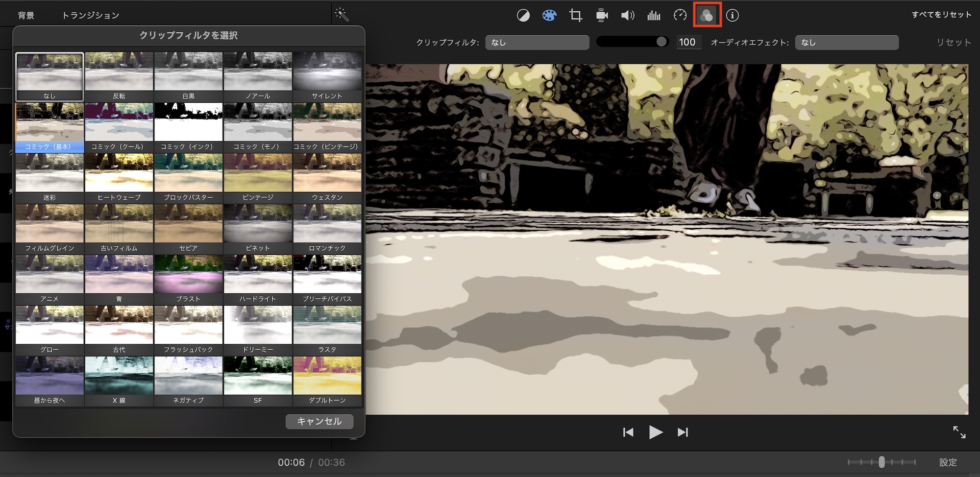Open the stabilization camera icon

602,16
